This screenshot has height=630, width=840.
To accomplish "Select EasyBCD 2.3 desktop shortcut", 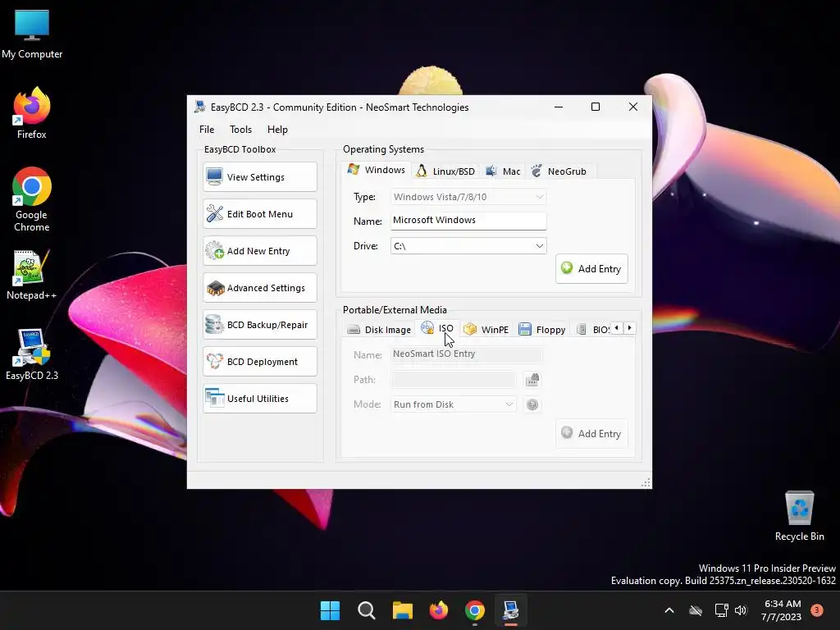I will [32, 354].
